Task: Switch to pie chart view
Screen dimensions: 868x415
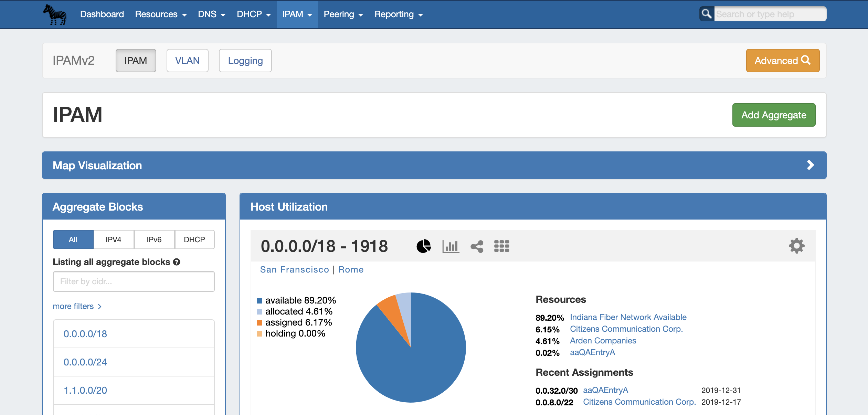Action: tap(424, 246)
